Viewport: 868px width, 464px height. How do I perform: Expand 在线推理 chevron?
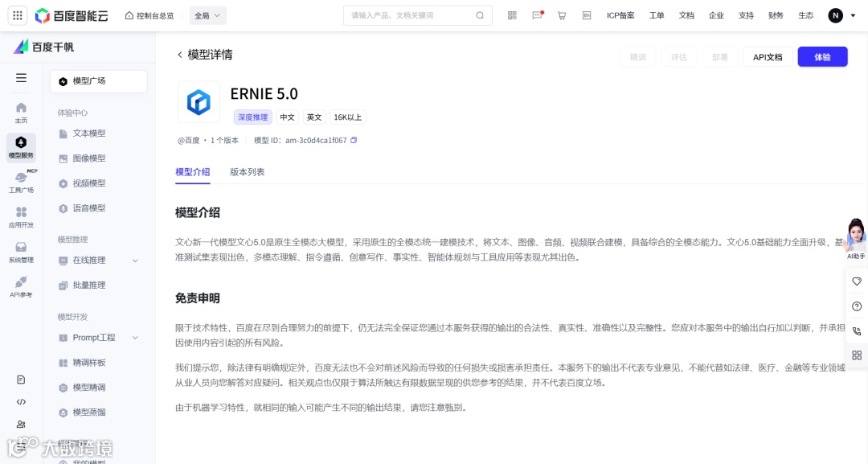coord(135,261)
